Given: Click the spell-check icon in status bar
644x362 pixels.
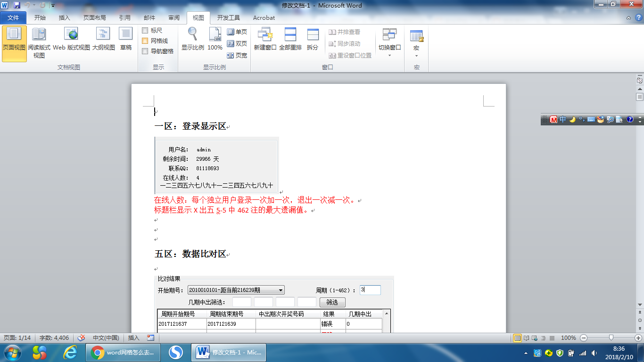Looking at the screenshot, I should (81, 337).
